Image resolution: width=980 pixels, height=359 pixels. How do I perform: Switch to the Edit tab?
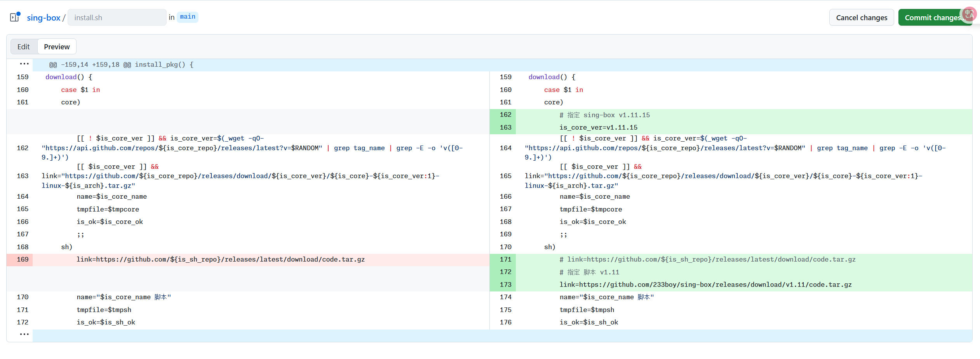(x=23, y=47)
